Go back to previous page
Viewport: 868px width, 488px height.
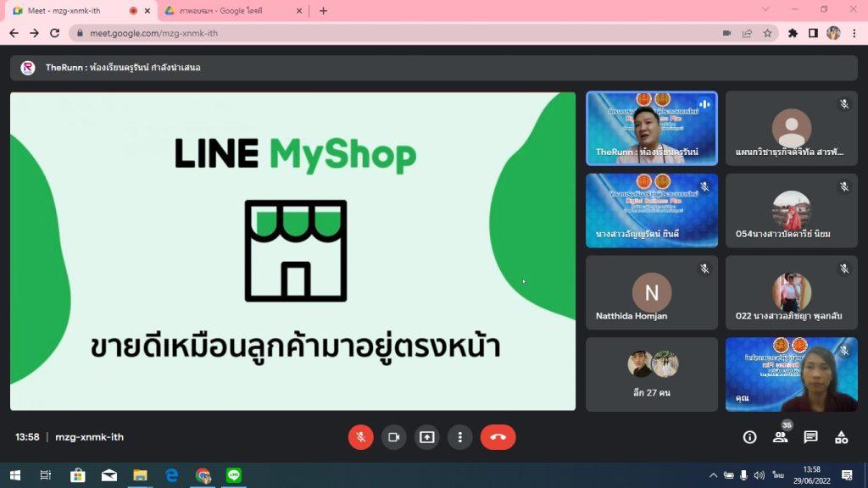pyautogui.click(x=14, y=33)
